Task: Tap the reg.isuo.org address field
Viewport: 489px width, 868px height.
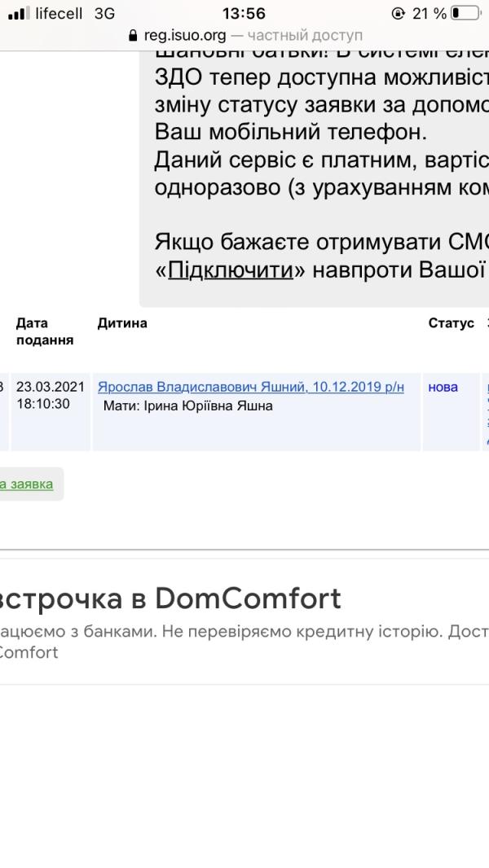Action: [244, 36]
